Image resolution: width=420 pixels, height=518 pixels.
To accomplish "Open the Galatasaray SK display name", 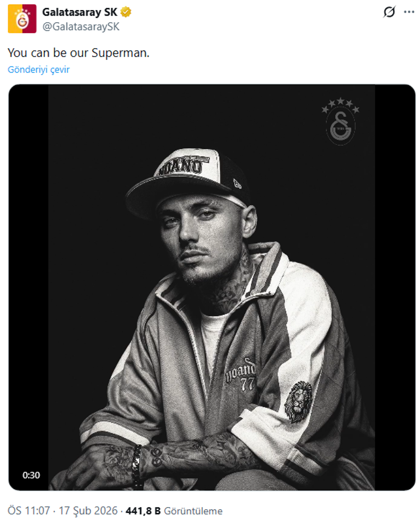I will [79, 12].
